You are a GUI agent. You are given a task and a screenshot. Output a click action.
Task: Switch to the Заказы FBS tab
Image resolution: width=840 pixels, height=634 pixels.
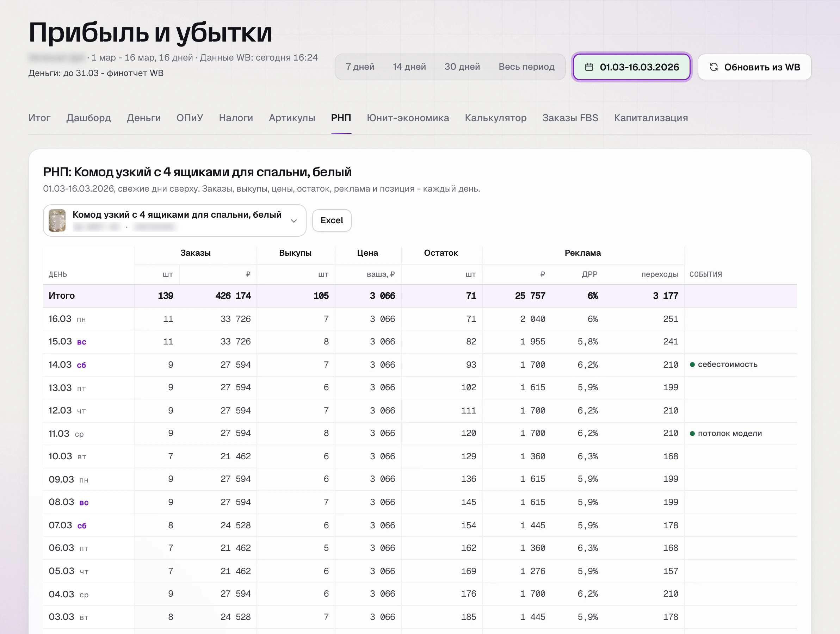point(570,118)
